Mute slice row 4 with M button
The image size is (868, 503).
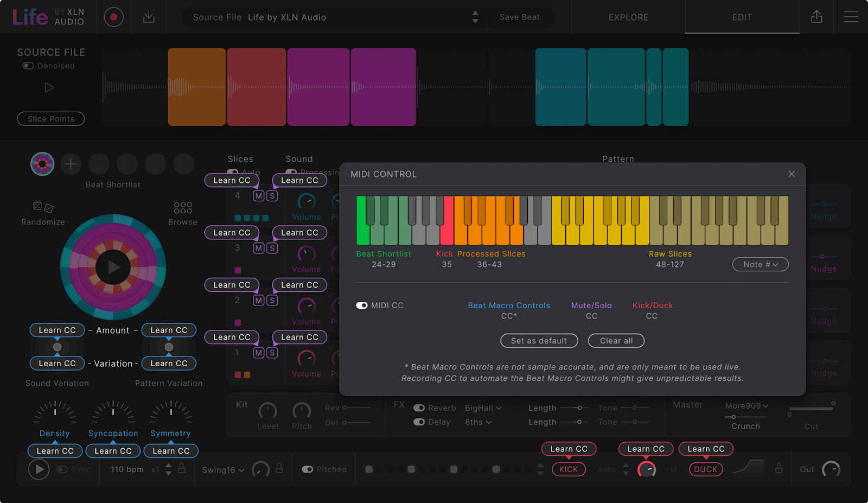(259, 196)
